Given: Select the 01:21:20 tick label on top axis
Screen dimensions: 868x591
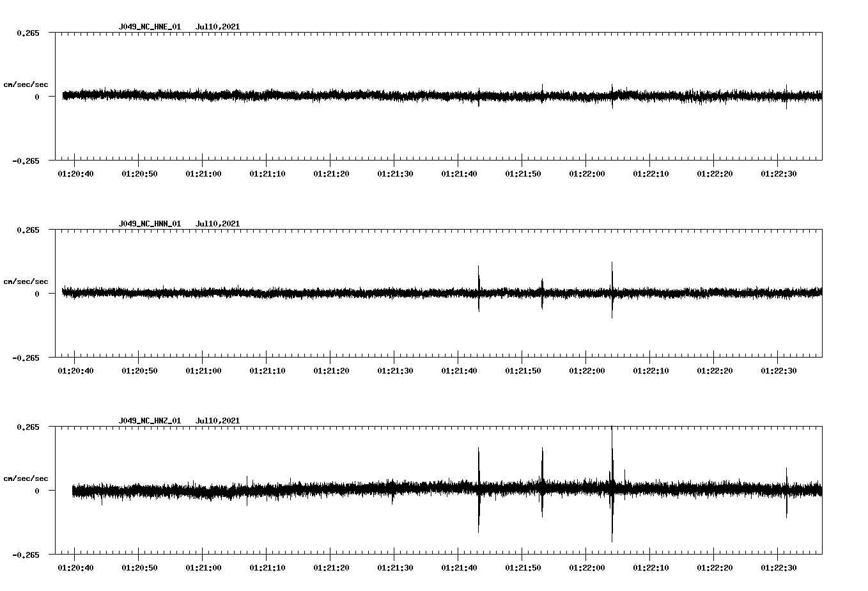Looking at the screenshot, I should (x=331, y=173).
